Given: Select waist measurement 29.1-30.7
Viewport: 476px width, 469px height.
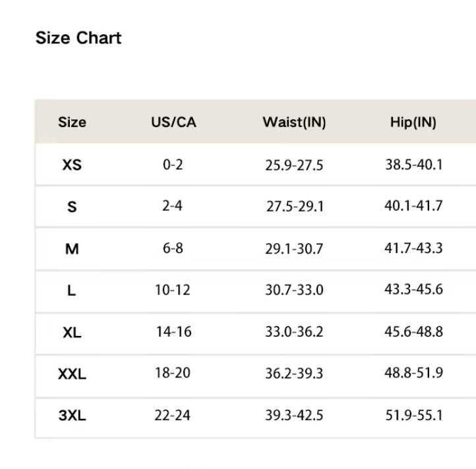Looking at the screenshot, I should coord(294,249).
